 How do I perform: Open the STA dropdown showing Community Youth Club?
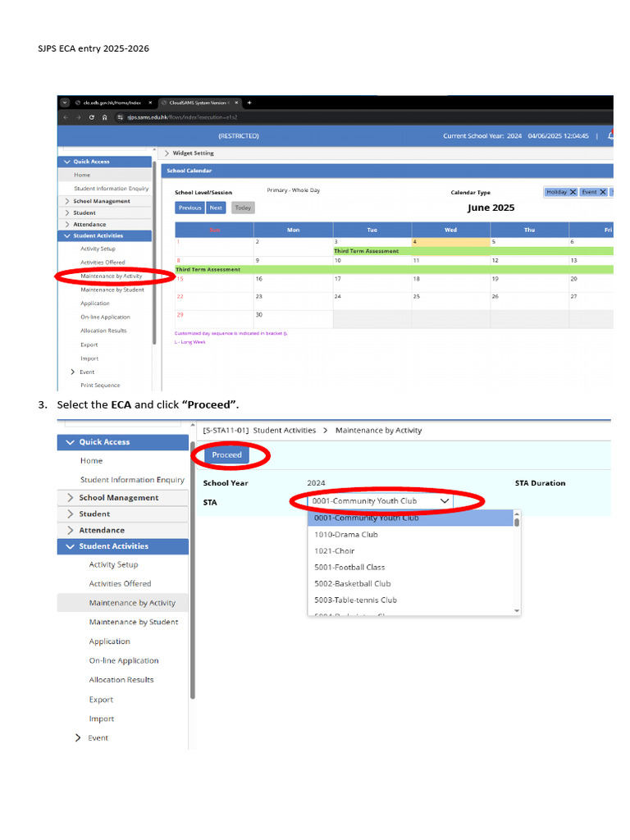pyautogui.click(x=381, y=501)
